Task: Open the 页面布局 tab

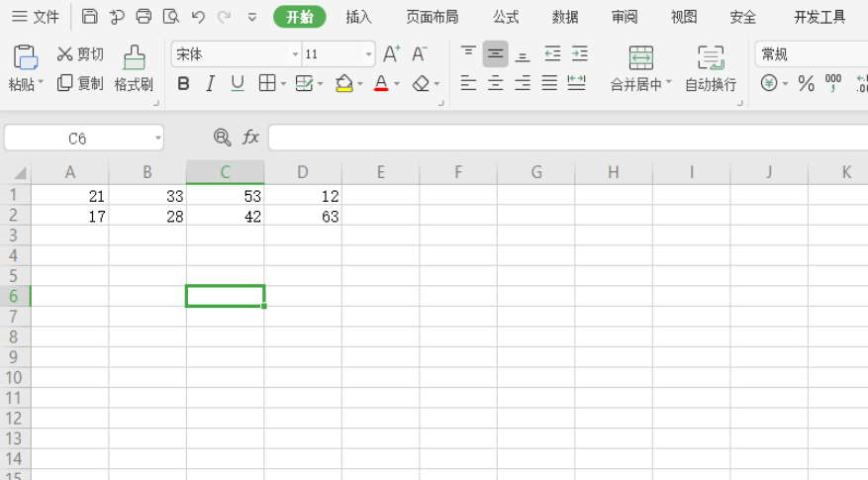Action: [x=433, y=17]
